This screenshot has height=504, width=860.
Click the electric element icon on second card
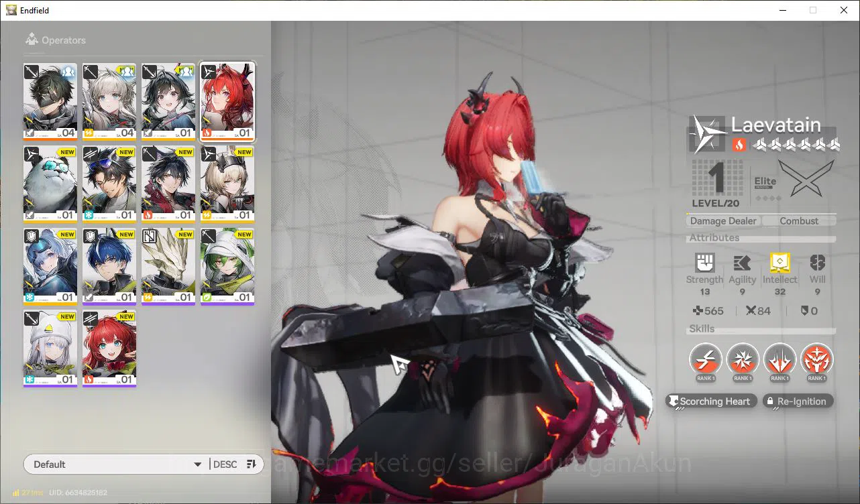[x=89, y=133]
